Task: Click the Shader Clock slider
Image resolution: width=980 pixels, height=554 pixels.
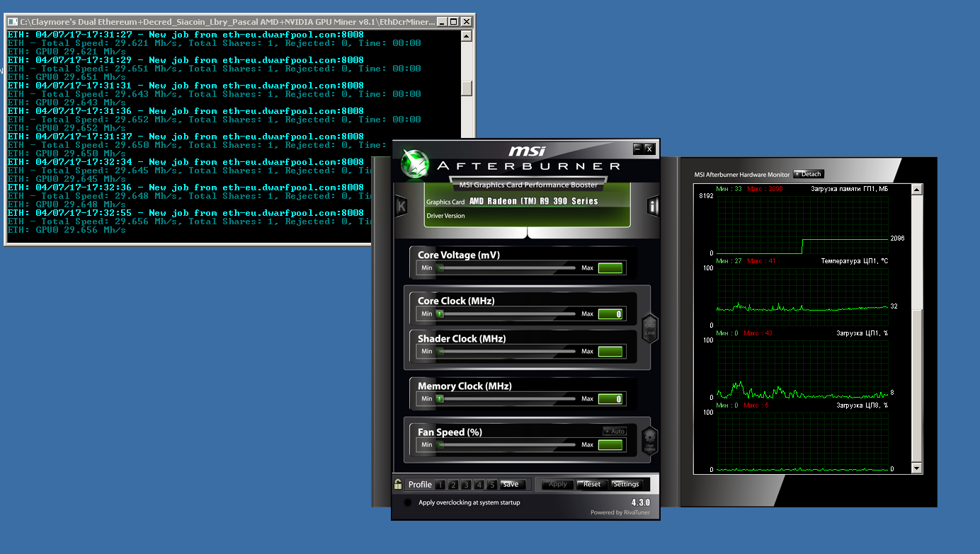Action: [x=506, y=351]
